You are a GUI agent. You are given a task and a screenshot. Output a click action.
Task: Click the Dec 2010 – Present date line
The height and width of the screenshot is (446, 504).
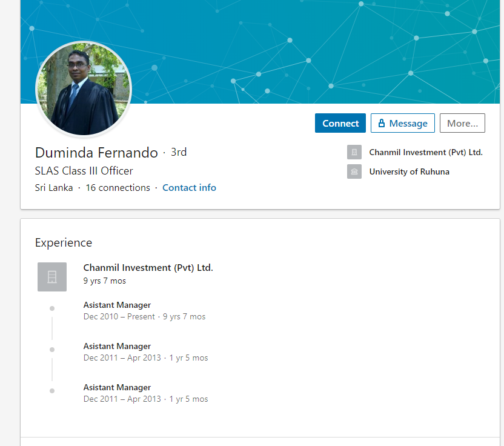point(144,316)
